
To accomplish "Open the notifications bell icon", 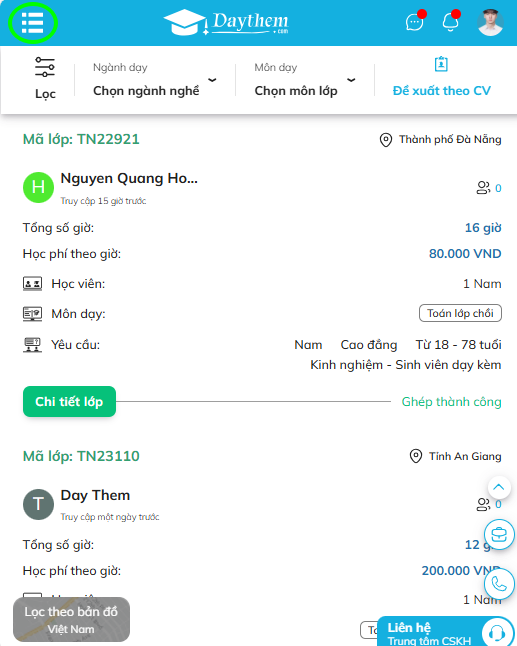I will tap(450, 22).
